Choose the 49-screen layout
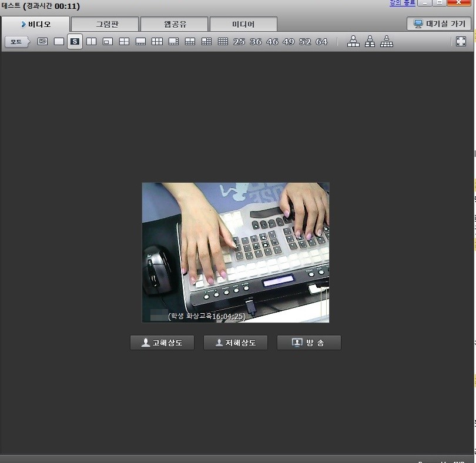Viewport: 476px width, 463px height. pyautogui.click(x=289, y=42)
